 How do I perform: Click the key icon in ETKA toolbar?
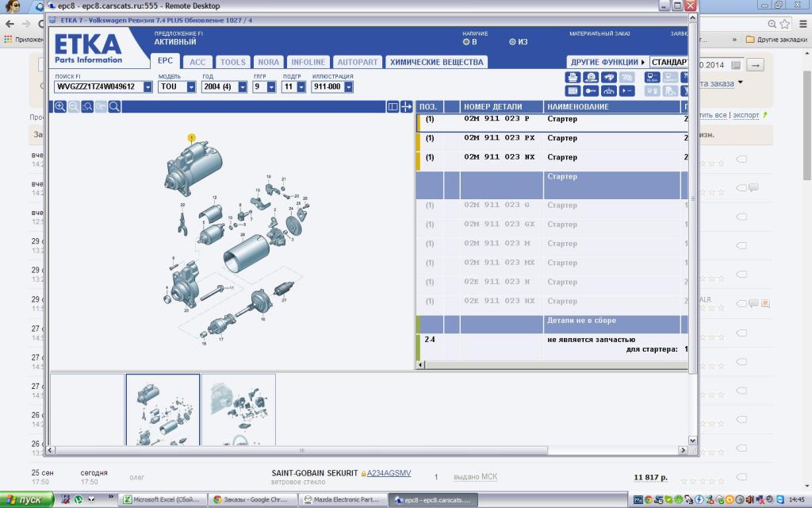click(x=590, y=90)
